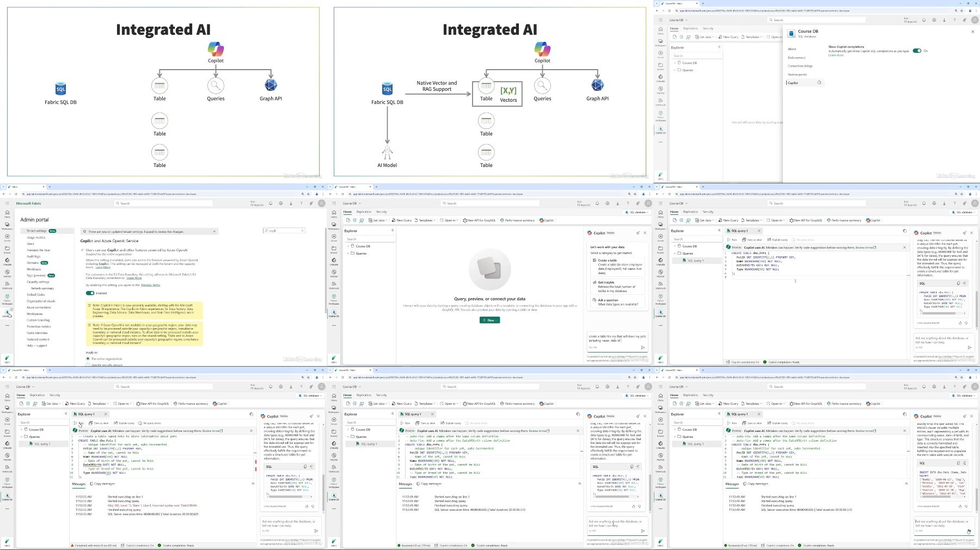Click the Course DB database icon in settings panel

click(792, 33)
